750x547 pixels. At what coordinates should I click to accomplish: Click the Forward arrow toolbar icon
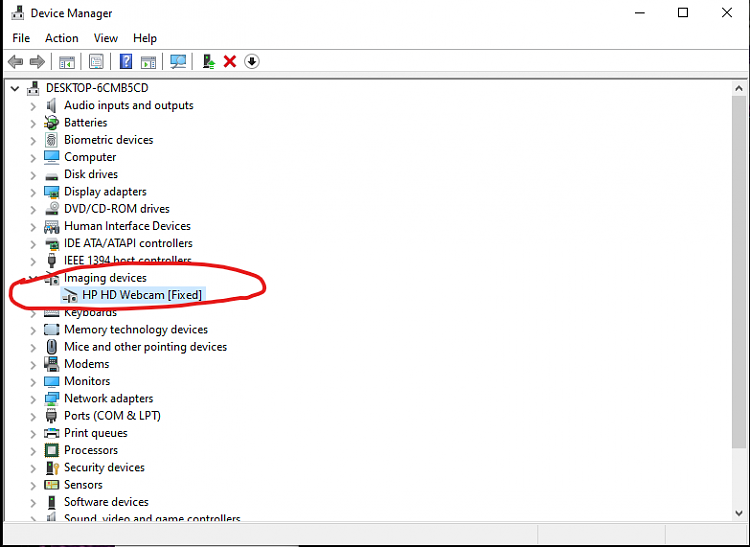click(37, 62)
